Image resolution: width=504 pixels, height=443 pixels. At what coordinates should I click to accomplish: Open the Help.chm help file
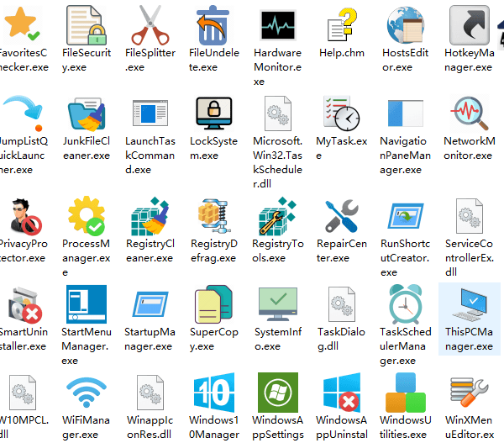(341, 24)
